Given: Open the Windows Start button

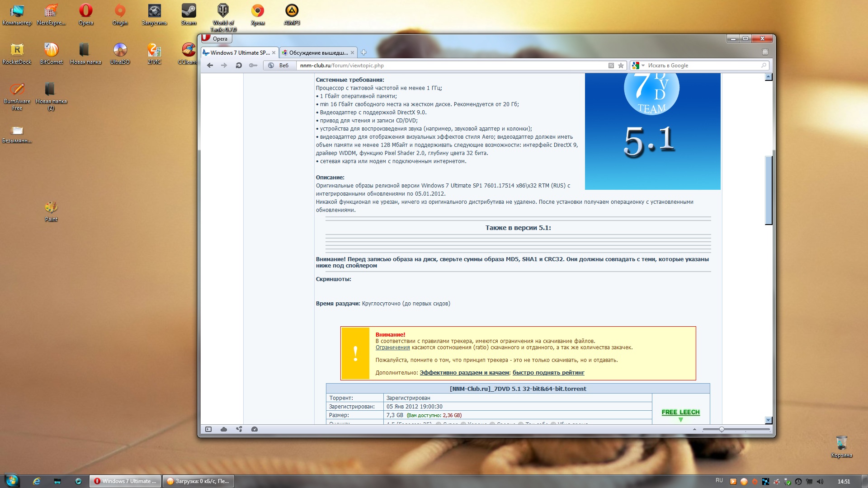Looking at the screenshot, I should [11, 481].
